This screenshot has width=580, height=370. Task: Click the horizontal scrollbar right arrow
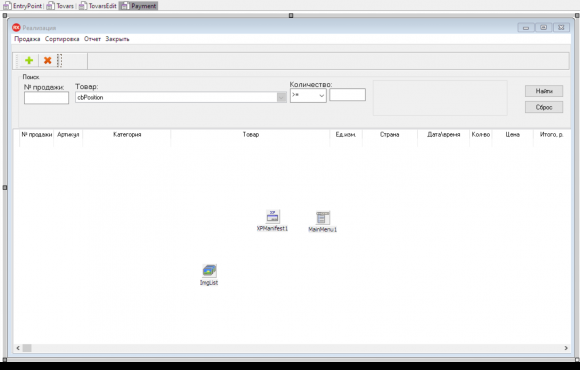point(566,348)
